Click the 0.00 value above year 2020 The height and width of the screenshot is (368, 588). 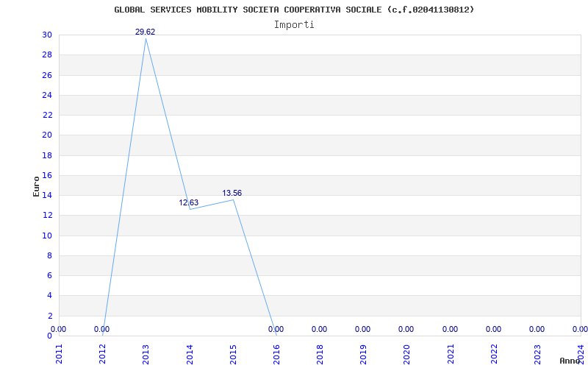click(406, 329)
